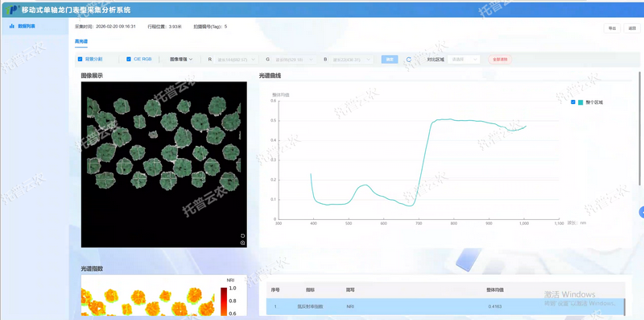Click the 采集时间 2026-02-20 09:16:31 text
Image resolution: width=644 pixels, height=320 pixels.
coord(105,27)
